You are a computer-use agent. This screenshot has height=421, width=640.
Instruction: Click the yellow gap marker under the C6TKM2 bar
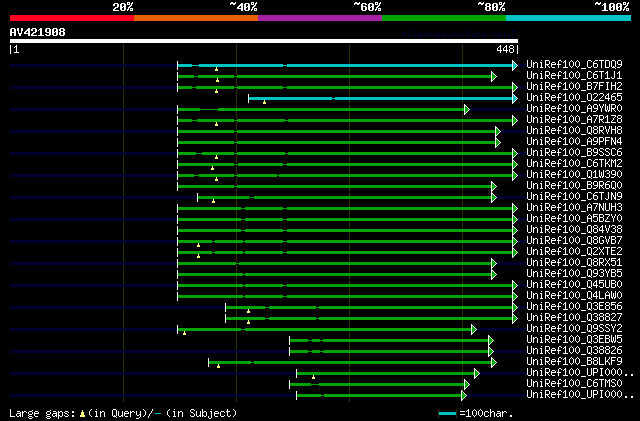pos(212,168)
